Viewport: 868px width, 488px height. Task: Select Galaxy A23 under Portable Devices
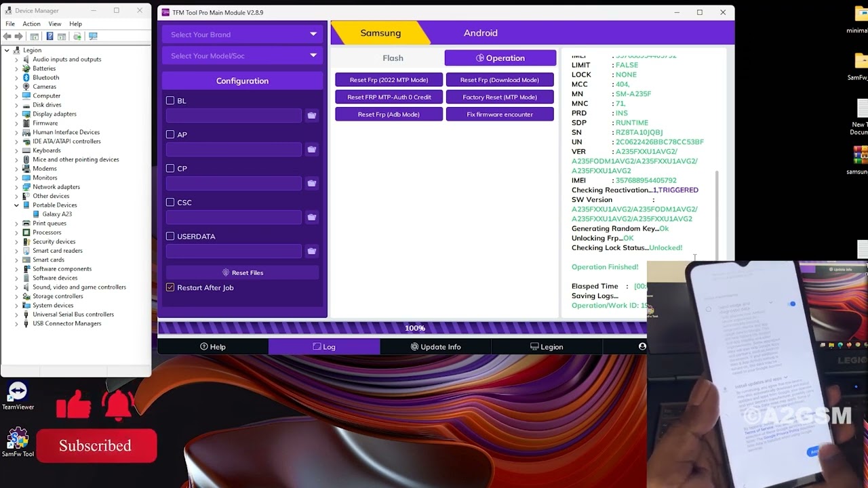coord(57,214)
